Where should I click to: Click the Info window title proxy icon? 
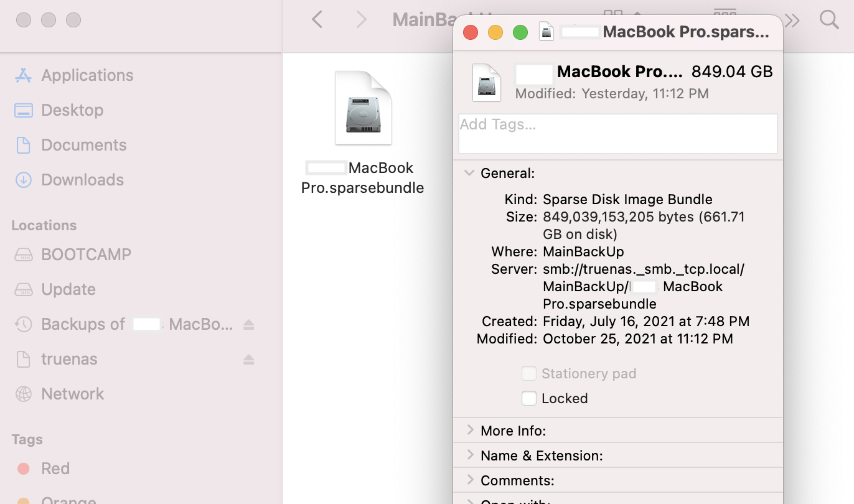547,32
